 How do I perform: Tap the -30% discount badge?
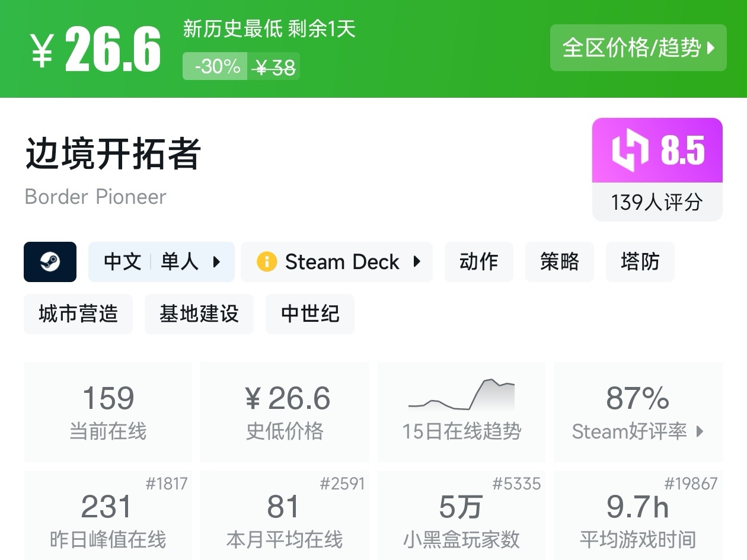217,66
